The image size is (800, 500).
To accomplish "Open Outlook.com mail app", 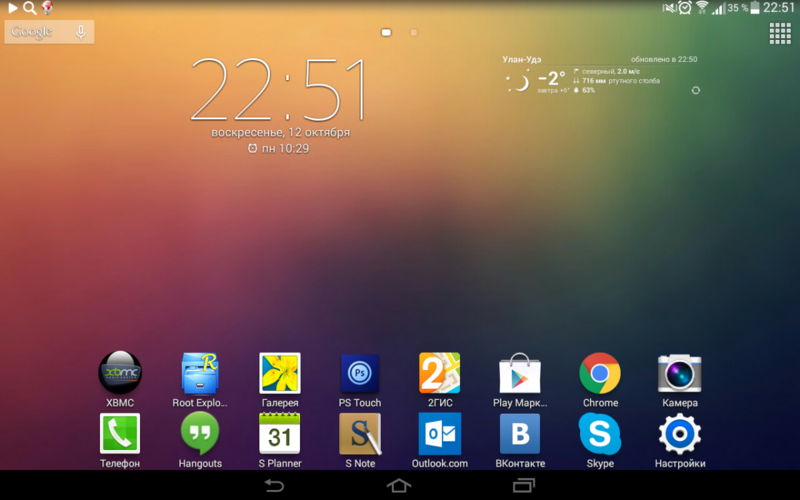I will coord(439,434).
